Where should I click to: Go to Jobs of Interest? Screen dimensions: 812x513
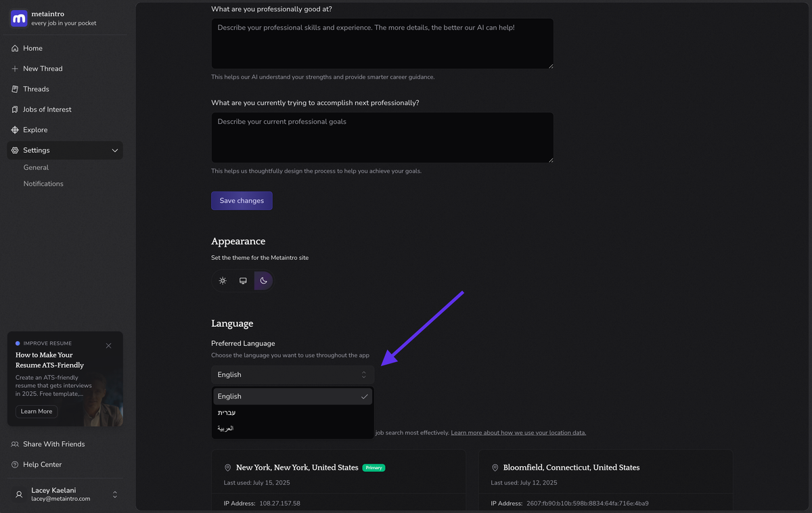click(x=47, y=110)
